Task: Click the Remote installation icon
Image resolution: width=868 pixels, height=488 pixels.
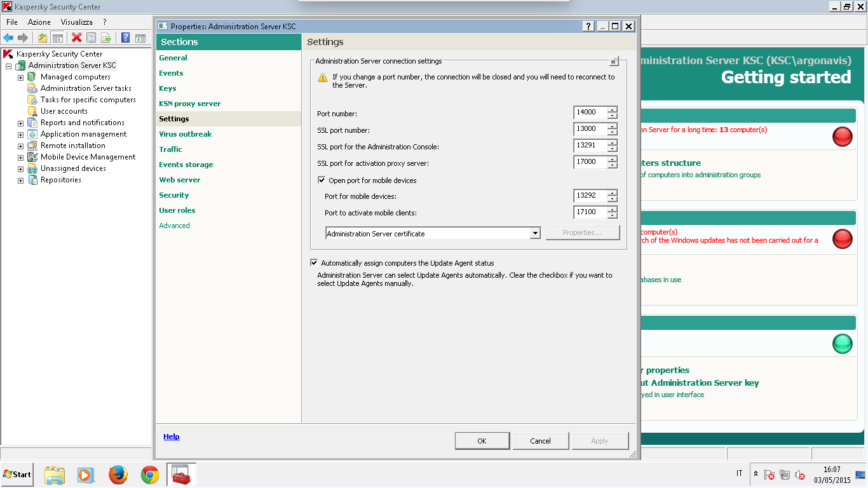Action: 32,146
